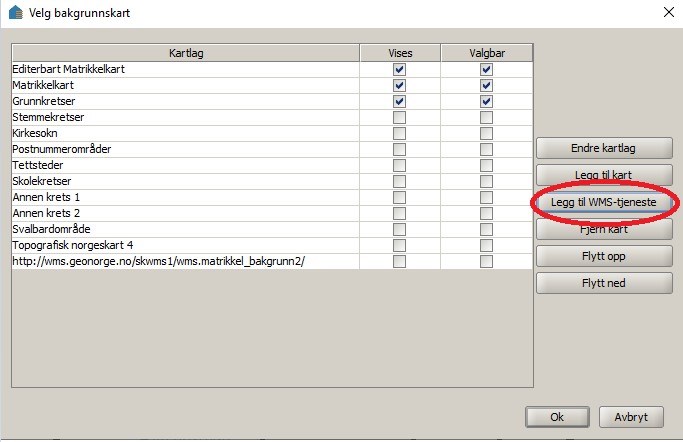Click the Endre kartlag button

(603, 148)
